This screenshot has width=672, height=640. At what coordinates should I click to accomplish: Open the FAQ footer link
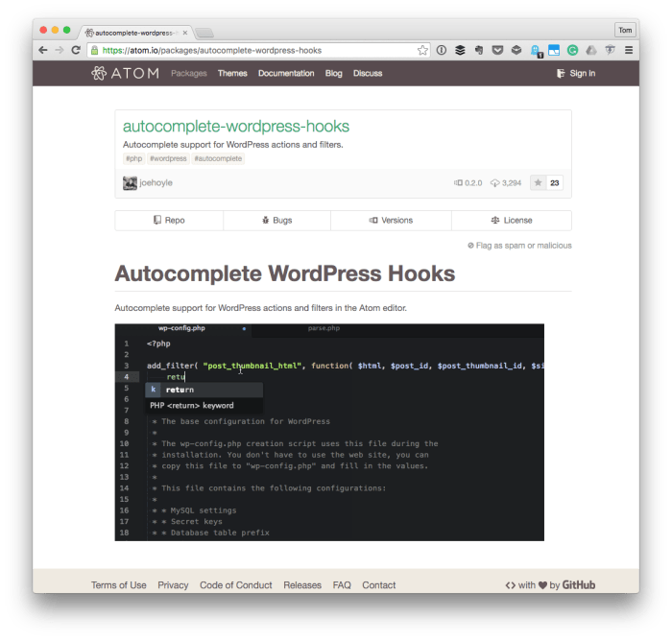tap(342, 585)
